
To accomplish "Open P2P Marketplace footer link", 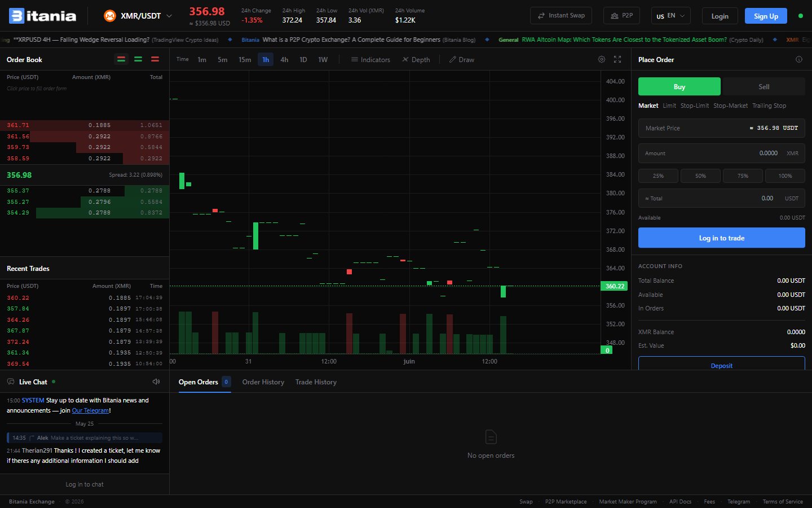I will [566, 501].
